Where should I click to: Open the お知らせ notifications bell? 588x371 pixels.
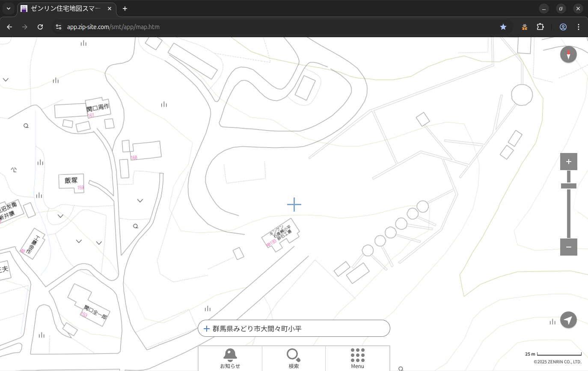point(230,358)
